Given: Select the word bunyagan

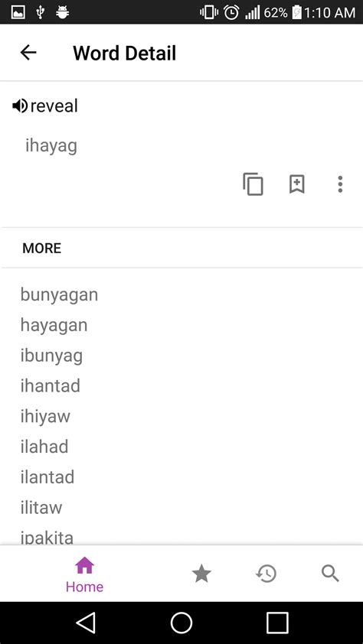Looking at the screenshot, I should tap(59, 295).
